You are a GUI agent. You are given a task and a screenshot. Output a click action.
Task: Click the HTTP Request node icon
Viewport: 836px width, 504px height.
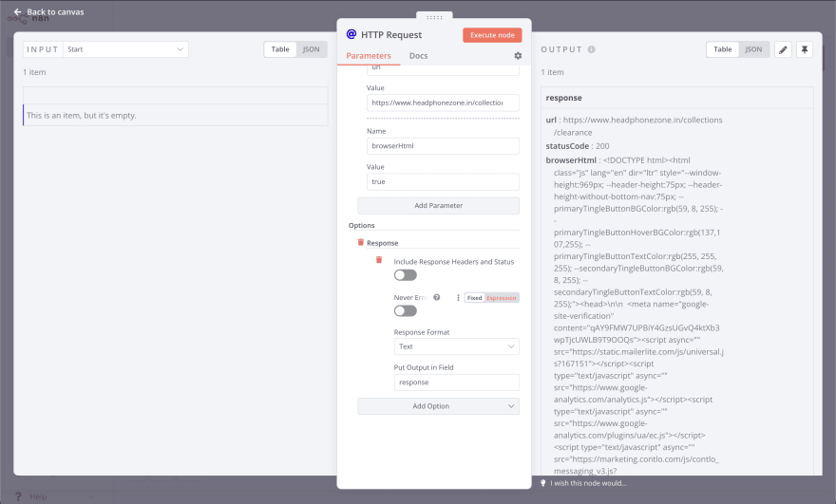point(351,34)
